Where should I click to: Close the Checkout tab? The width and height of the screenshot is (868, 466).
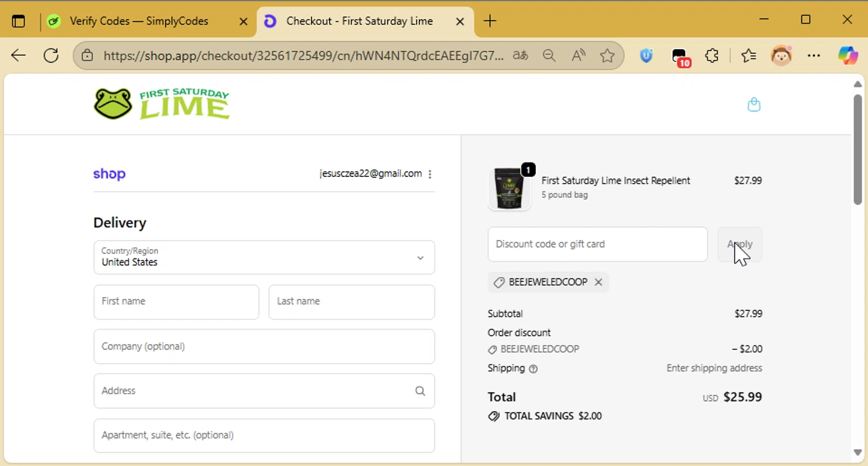pos(460,21)
